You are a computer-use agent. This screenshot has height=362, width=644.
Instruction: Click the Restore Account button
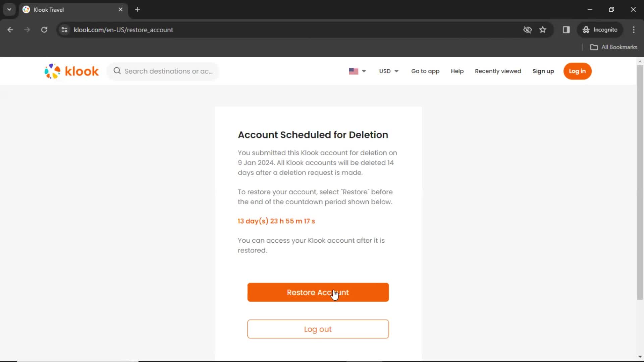(x=318, y=292)
